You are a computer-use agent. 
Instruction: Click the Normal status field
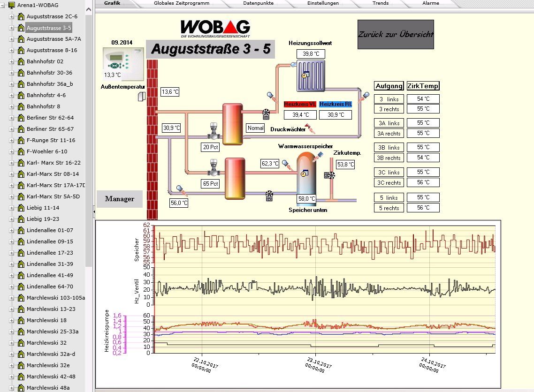pos(255,128)
